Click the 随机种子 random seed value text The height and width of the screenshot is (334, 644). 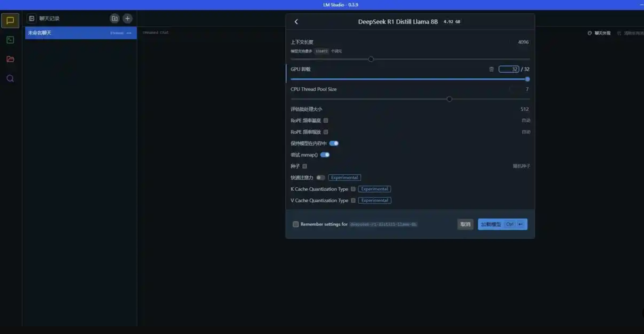(x=522, y=166)
